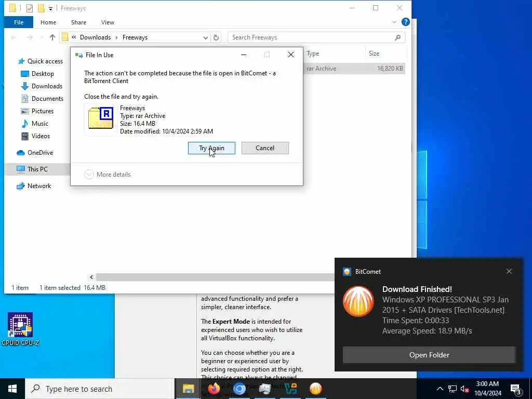Open the Action Center notifications icon
This screenshot has width=532, height=399.
point(515,389)
